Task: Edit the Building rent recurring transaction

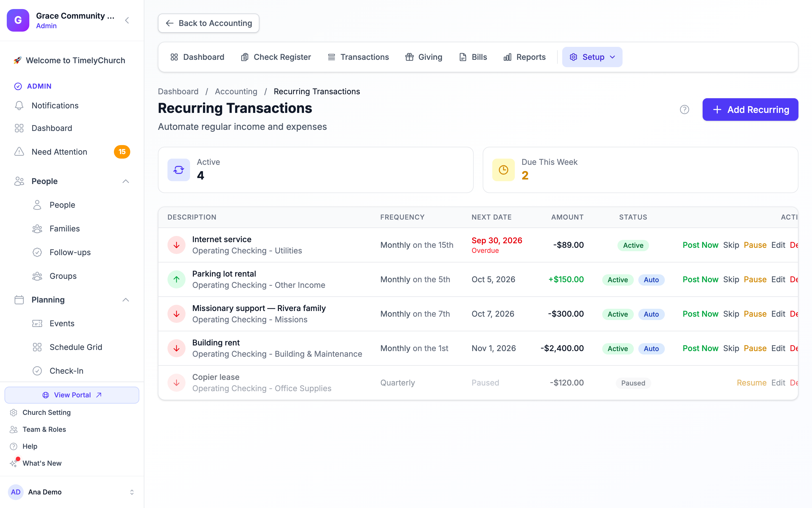Action: coord(778,348)
